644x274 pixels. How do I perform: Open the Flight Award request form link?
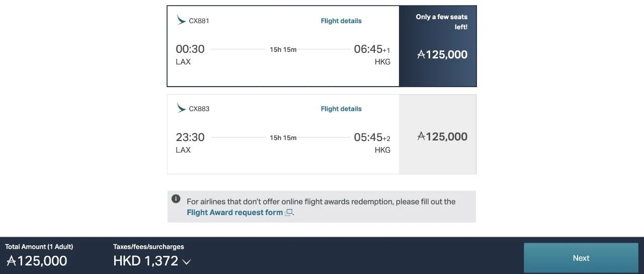[234, 213]
